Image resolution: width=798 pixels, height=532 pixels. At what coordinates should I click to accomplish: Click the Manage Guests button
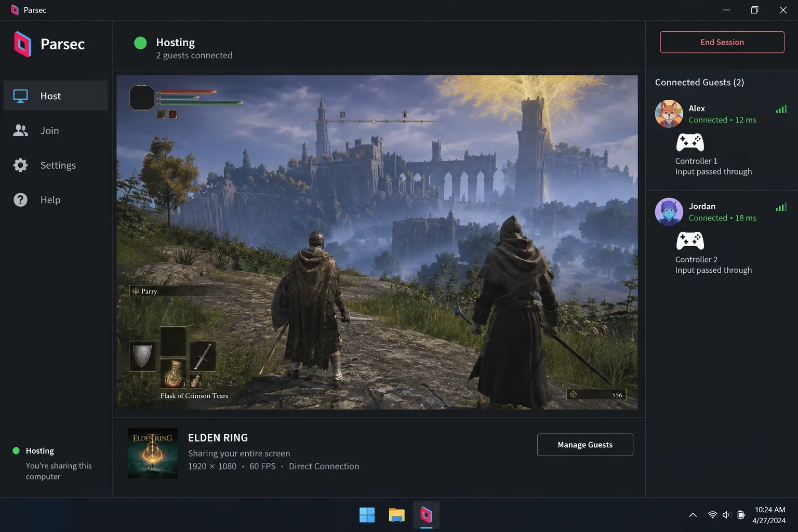(x=585, y=445)
